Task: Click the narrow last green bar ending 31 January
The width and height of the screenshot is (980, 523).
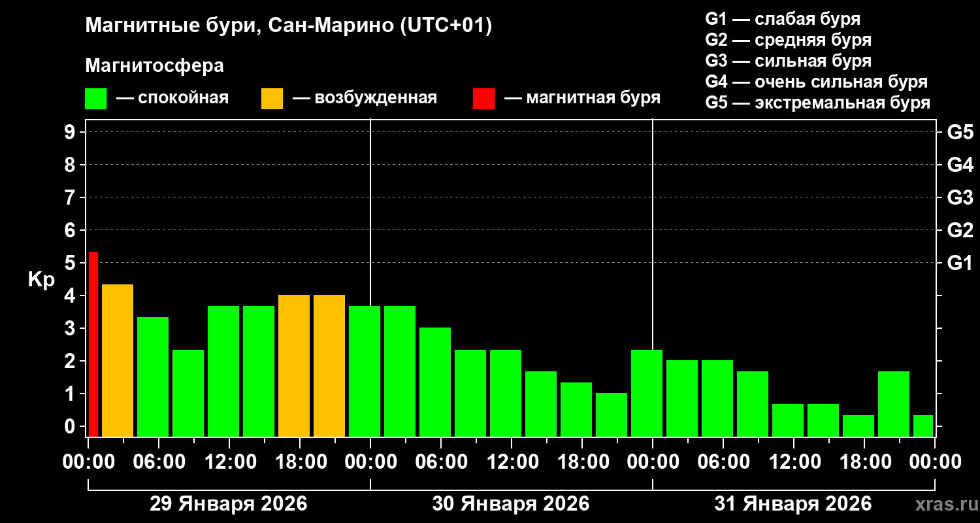Action: 923,426
